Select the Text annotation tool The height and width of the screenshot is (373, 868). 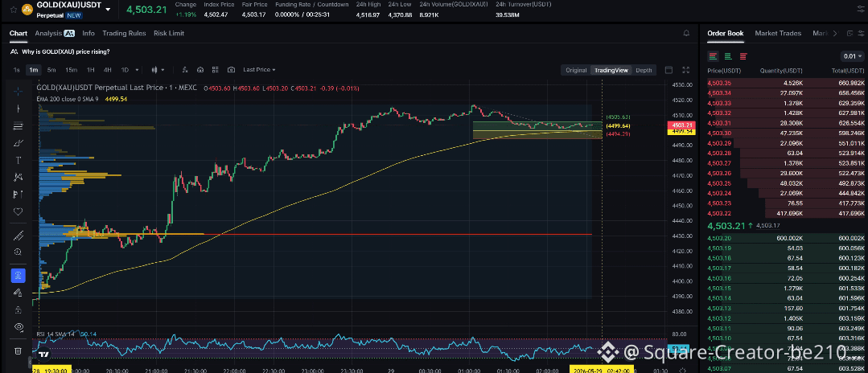(19, 161)
